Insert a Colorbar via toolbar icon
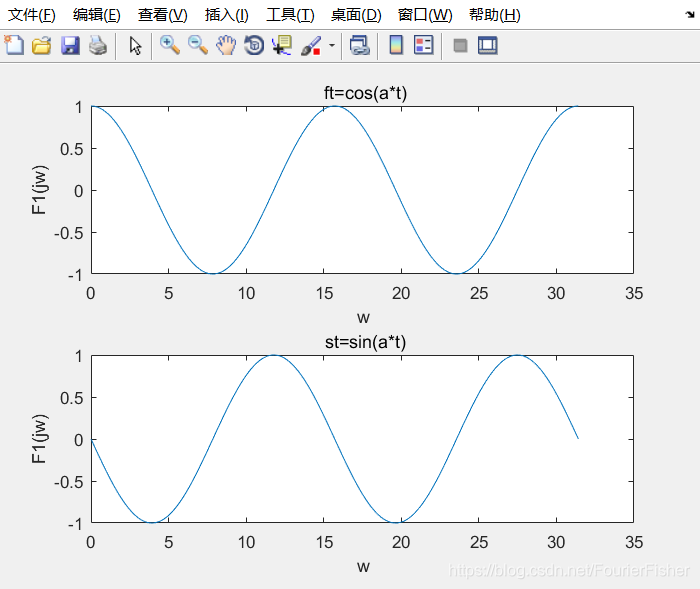 click(x=396, y=45)
